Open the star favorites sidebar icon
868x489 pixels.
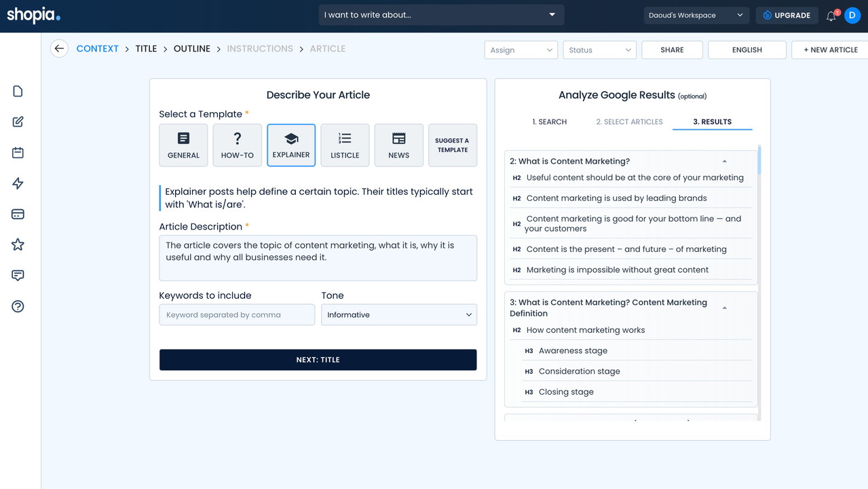[18, 244]
